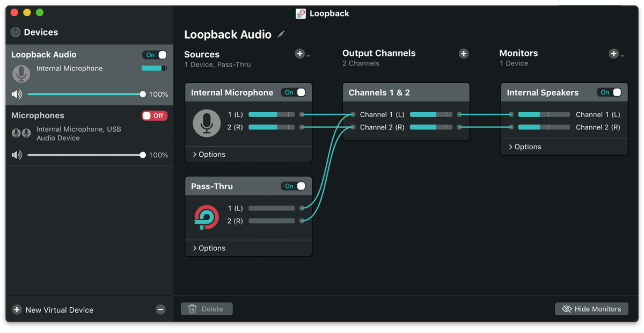644x333 pixels.
Task: Click the Loopback Audio device microphone icon
Action: tap(21, 74)
